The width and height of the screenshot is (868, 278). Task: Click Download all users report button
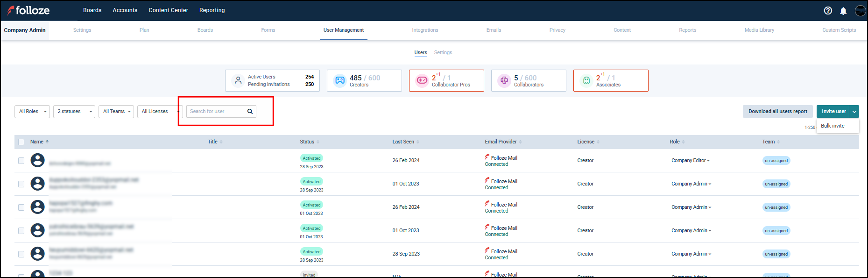tap(777, 112)
